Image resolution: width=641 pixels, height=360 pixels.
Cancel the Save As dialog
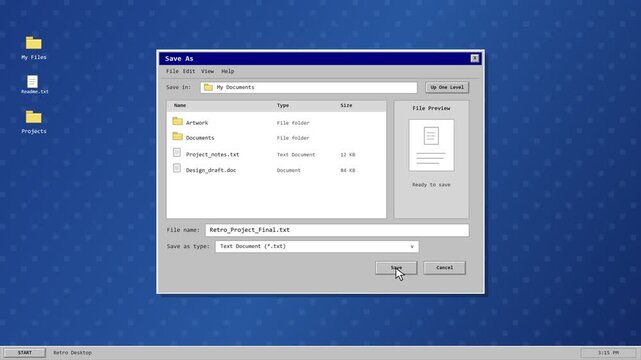tap(444, 268)
